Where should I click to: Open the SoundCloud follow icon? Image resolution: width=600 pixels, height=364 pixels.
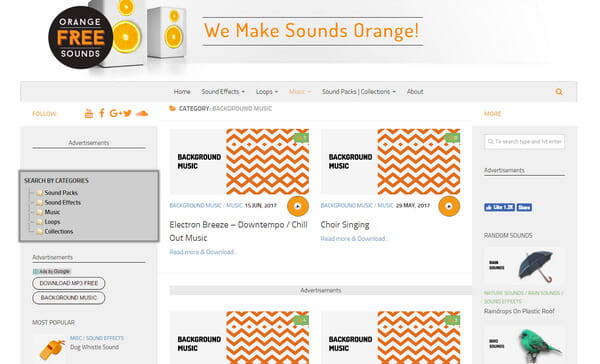(x=142, y=113)
